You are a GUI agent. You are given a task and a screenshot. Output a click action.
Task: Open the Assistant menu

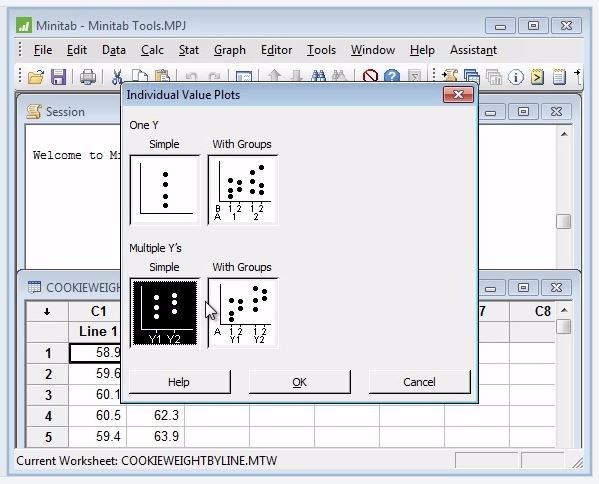[473, 50]
